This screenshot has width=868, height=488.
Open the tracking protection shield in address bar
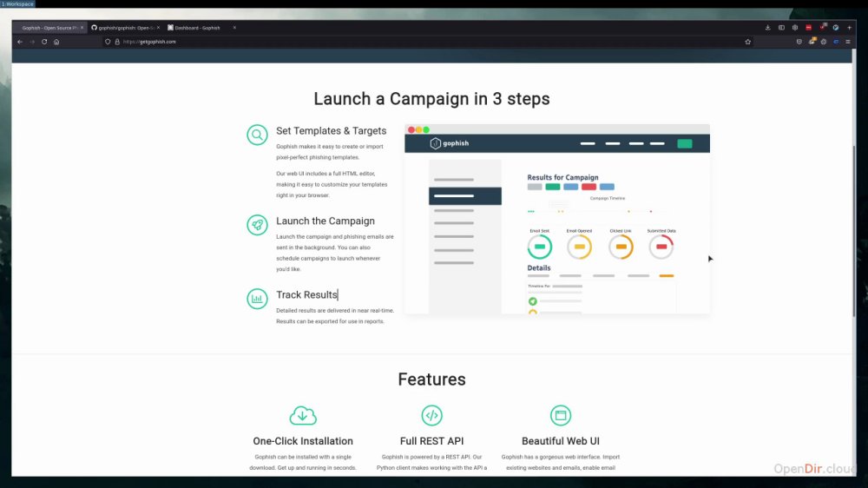[x=108, y=42]
